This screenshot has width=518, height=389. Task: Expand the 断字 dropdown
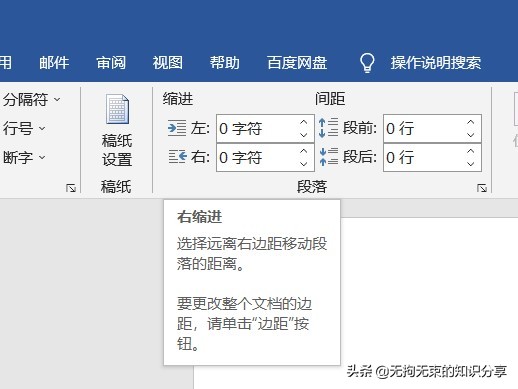point(24,157)
